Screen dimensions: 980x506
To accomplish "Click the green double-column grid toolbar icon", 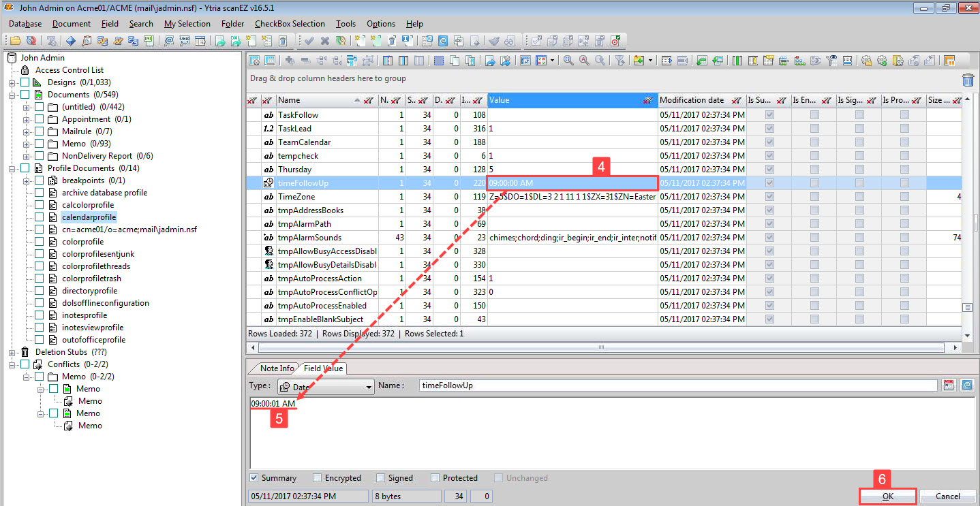I will [737, 61].
